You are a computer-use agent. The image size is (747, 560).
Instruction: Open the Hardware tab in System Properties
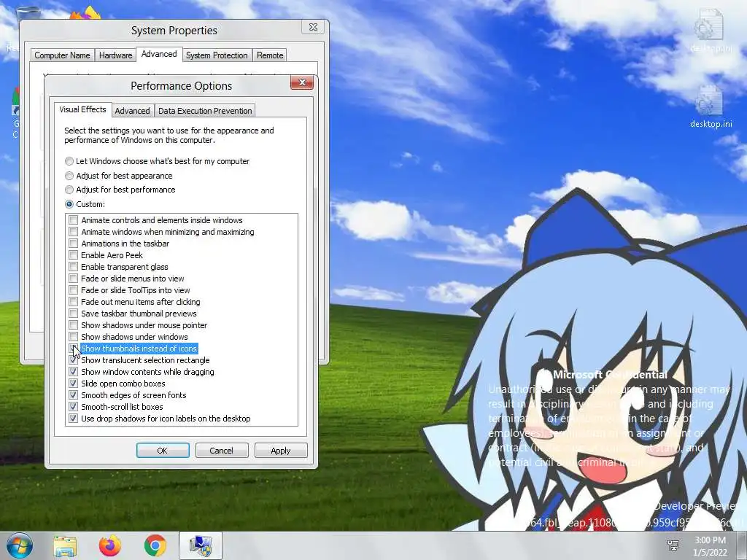[115, 55]
